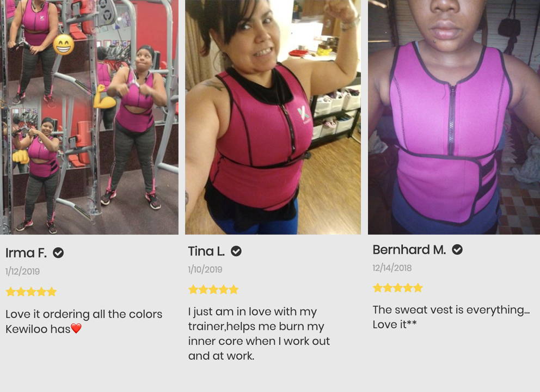Image resolution: width=540 pixels, height=392 pixels.
Task: Select reviewer name Tina L.
Action: [206, 251]
